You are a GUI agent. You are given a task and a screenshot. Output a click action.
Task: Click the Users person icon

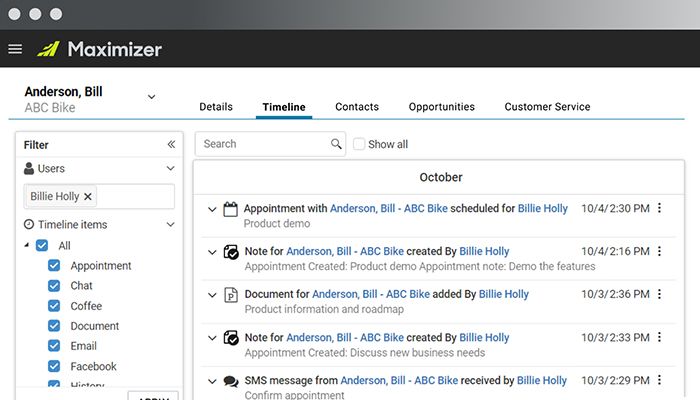click(x=29, y=168)
